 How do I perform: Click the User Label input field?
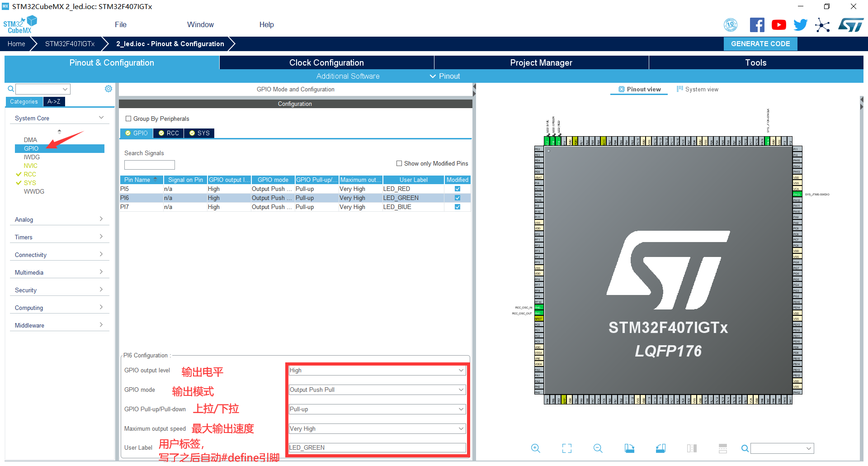coord(377,447)
